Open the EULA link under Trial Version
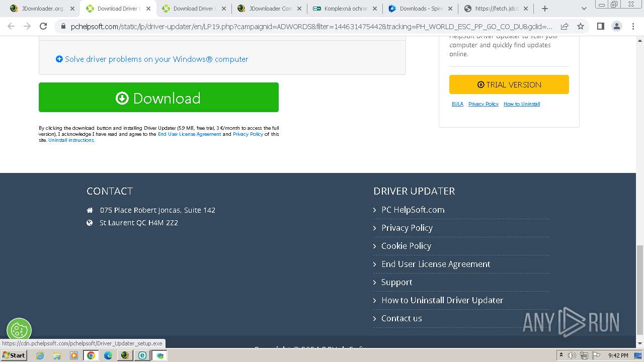The image size is (644, 362). click(x=457, y=104)
